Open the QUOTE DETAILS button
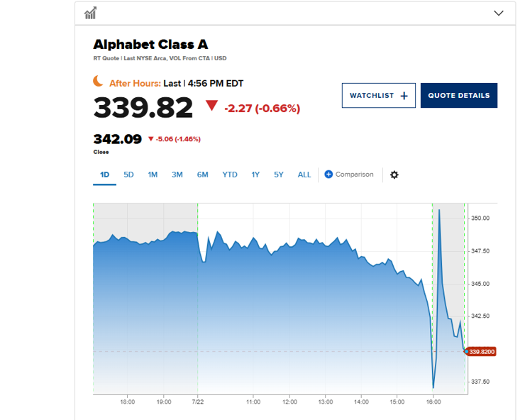525x420 pixels. [459, 96]
